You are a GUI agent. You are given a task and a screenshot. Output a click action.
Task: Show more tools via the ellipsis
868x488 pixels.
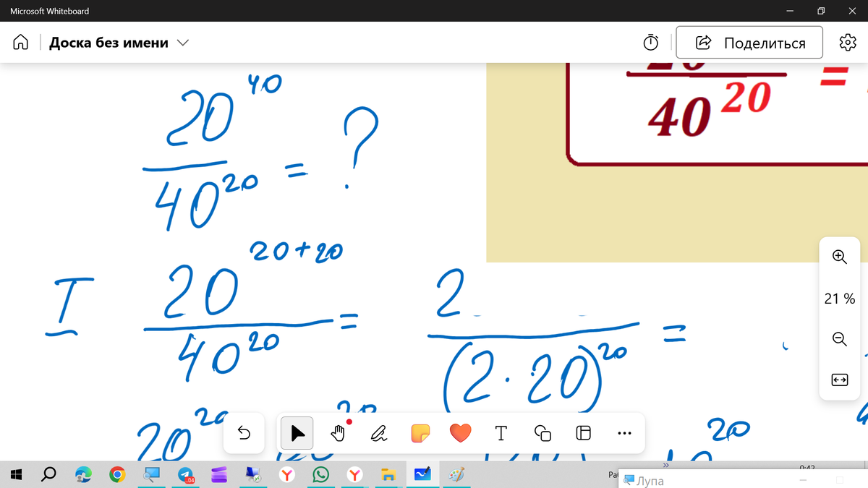coord(624,433)
